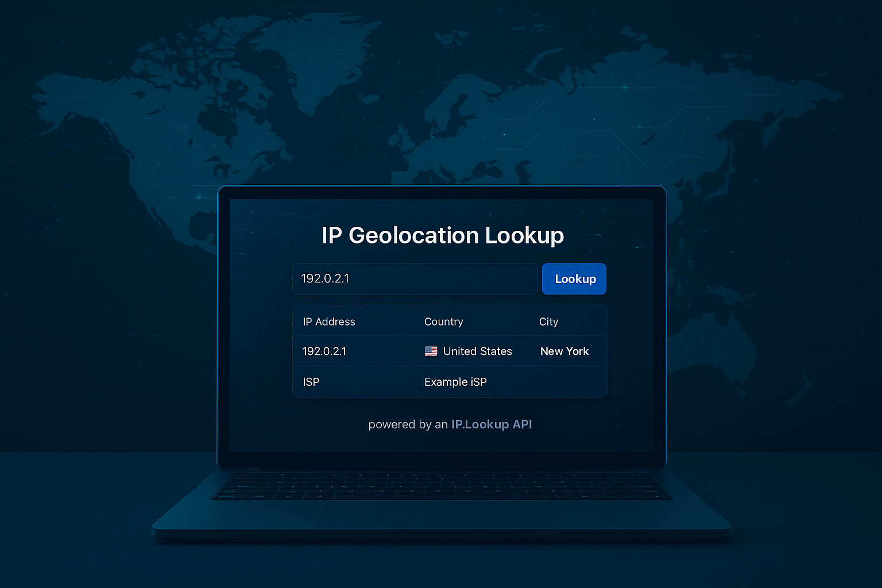Select the IP Address column header

point(328,322)
